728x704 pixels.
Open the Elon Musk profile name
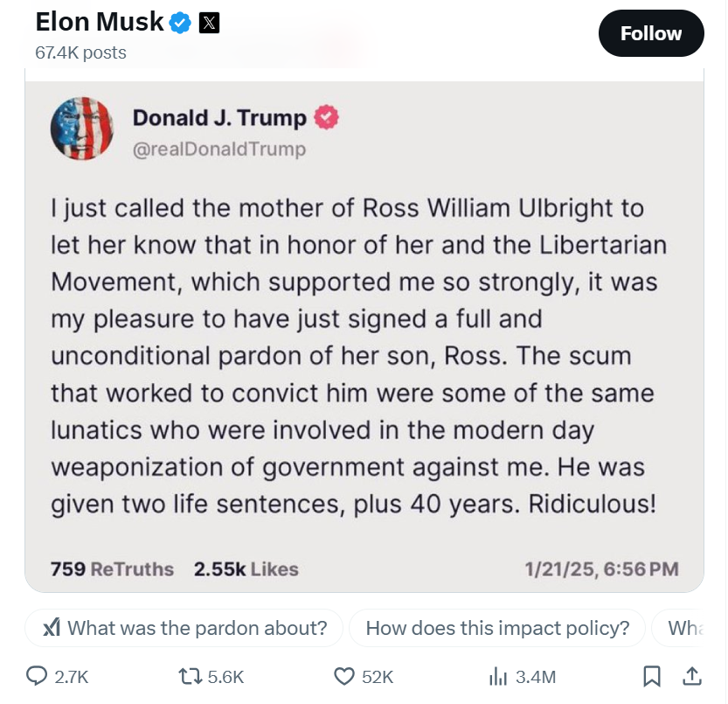(x=100, y=22)
